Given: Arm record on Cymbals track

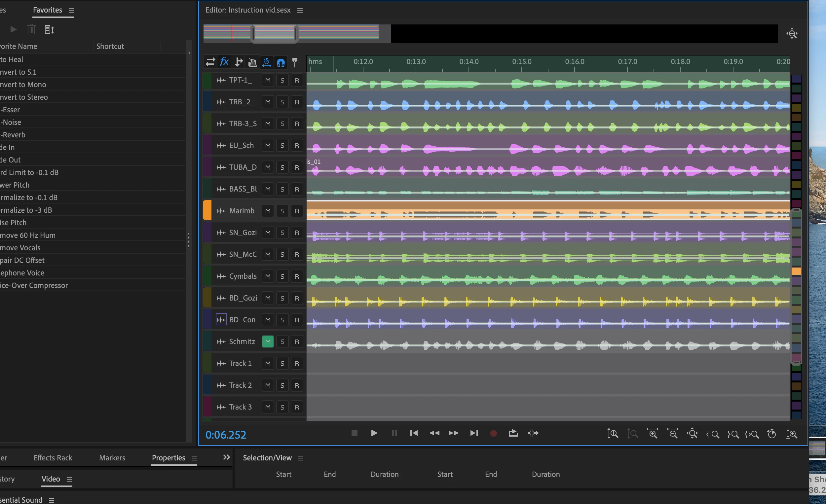Looking at the screenshot, I should click(297, 276).
